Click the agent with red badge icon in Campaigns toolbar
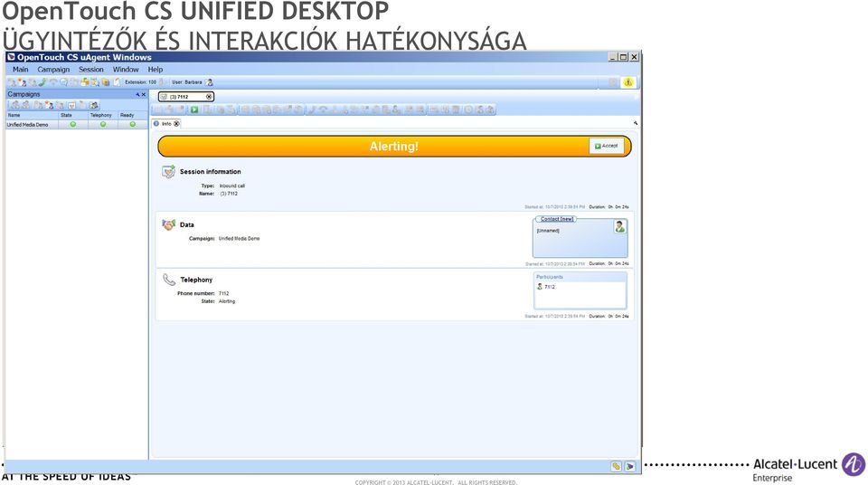868x485 pixels. tap(49, 105)
